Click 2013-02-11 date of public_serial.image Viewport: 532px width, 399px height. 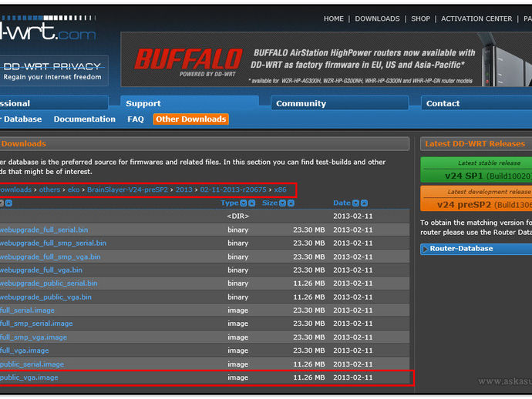point(353,364)
